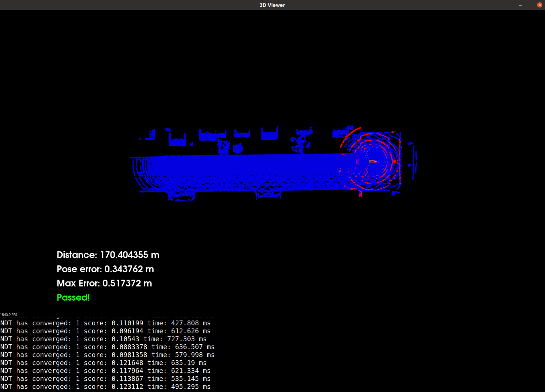Image resolution: width=545 pixels, height=392 pixels.
Task: Click NDT line with score 0.121648
Action: pos(103,363)
